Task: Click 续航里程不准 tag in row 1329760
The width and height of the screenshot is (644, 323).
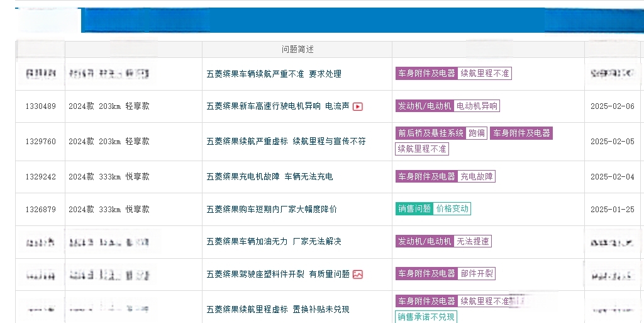Action: [422, 149]
